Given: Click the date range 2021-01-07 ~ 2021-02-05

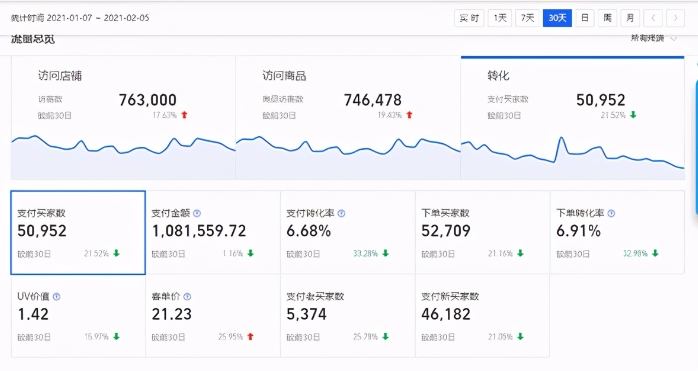Looking at the screenshot, I should coord(98,18).
